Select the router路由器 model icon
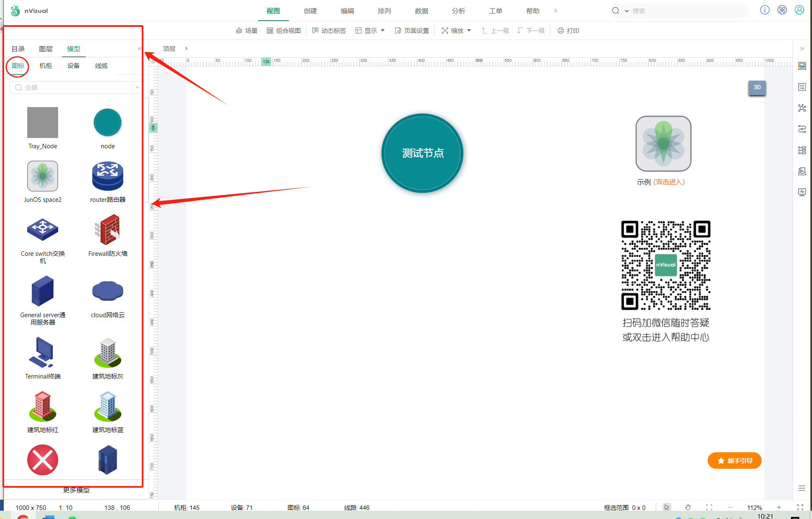This screenshot has height=519, width=812. tap(108, 176)
